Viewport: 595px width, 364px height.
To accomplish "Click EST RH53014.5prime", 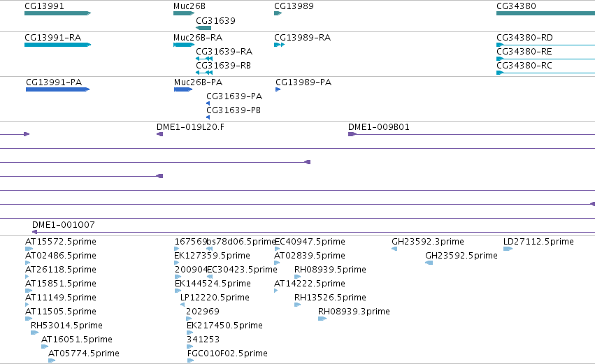I will tap(66, 326).
